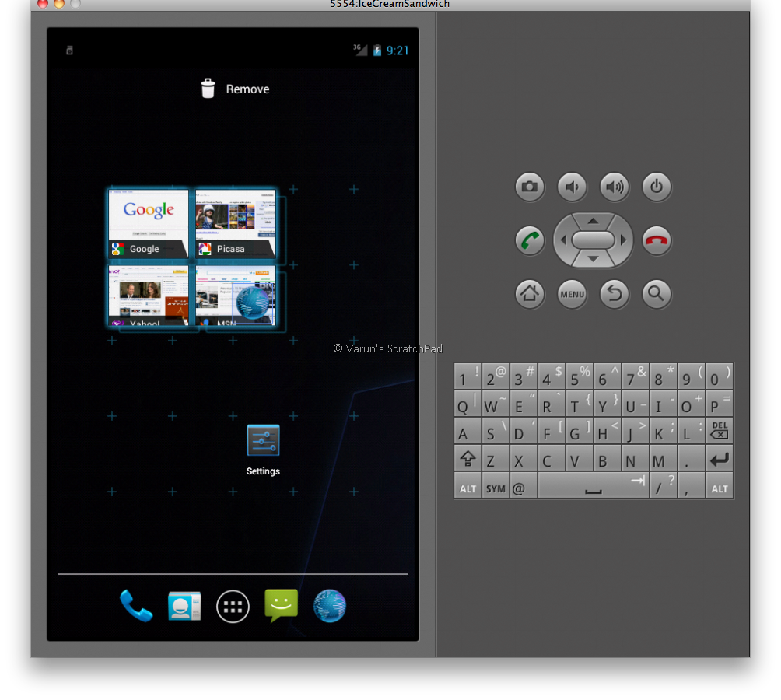Click the G key
Viewport: 781px width, 700px height.
(580, 431)
